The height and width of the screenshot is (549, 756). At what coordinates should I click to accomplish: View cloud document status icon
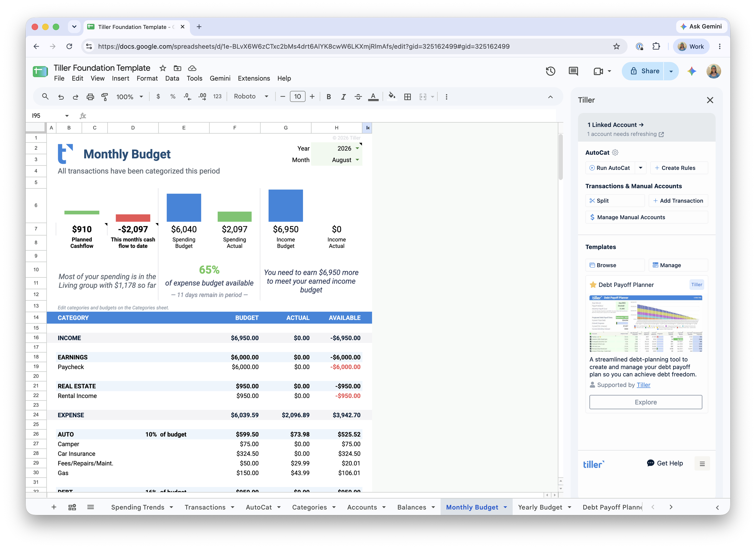click(192, 68)
